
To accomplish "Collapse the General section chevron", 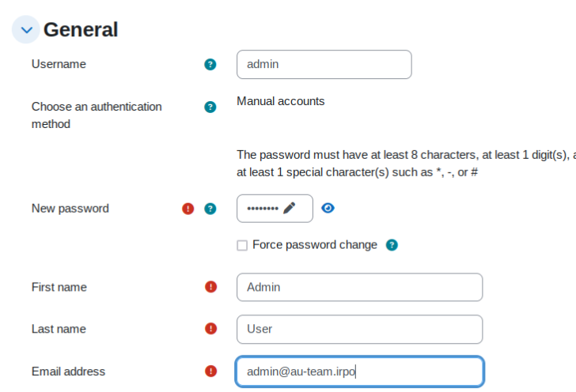I will (27, 30).
